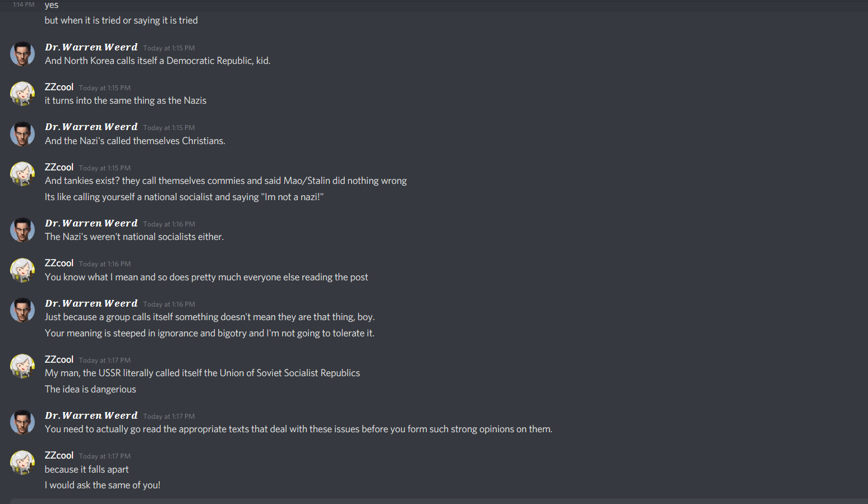Open Dr. Warren Weerd avatar at 'appropriate texts' message
The height and width of the screenshot is (504, 868).
22,422
